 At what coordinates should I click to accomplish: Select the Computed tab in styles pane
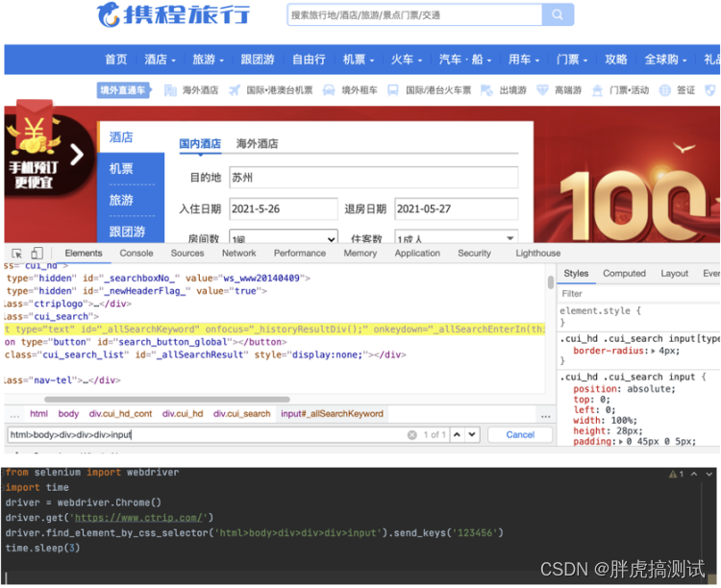coord(624,274)
